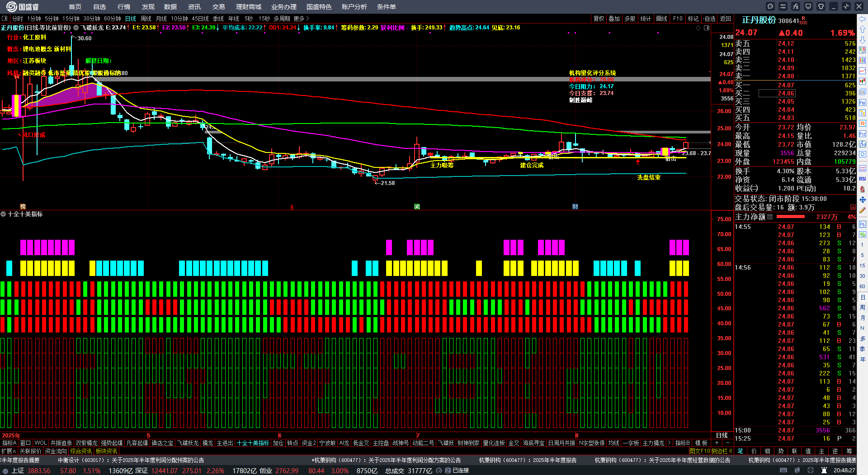868x475 pixels.
Task: Click the back arrow icon in right sidebar
Action: point(863,19)
